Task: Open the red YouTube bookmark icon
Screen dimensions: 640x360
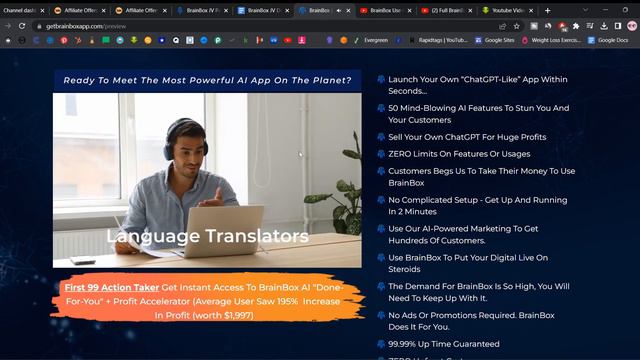Action: (288, 40)
